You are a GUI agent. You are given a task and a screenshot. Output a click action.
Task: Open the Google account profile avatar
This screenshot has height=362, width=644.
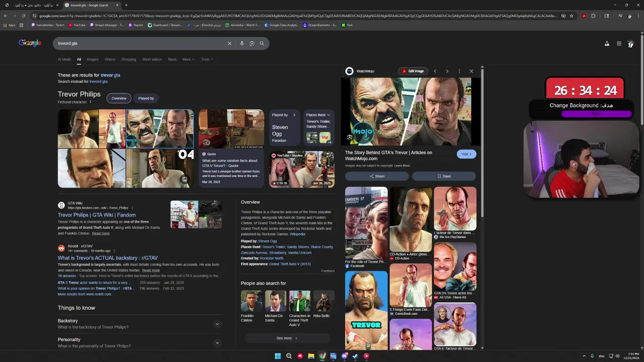tap(630, 44)
